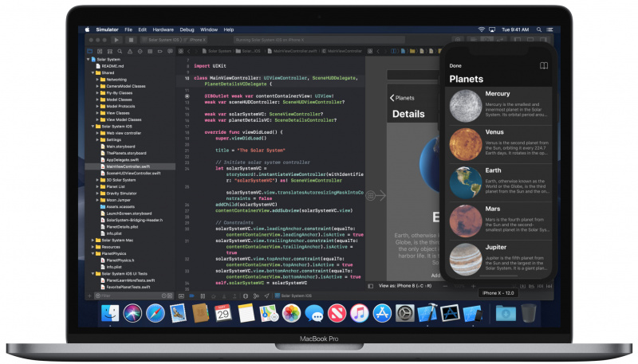Screen dimensions: 638x364
Task: Toggle the debug area show/hide button
Action: 182,296
